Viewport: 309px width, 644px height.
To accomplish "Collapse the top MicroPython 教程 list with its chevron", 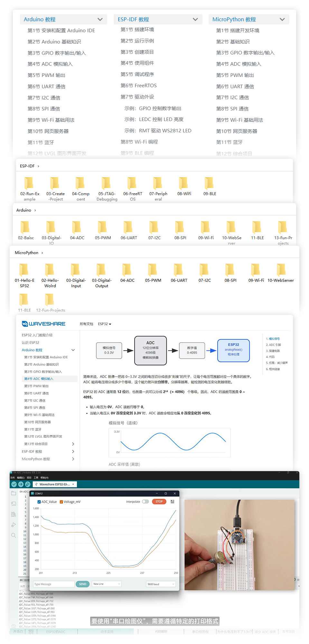I will point(282,19).
